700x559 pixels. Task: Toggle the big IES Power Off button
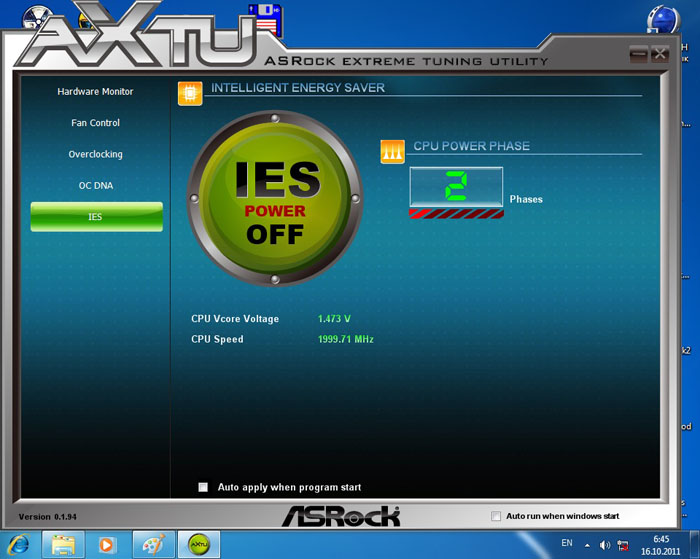pyautogui.click(x=275, y=198)
